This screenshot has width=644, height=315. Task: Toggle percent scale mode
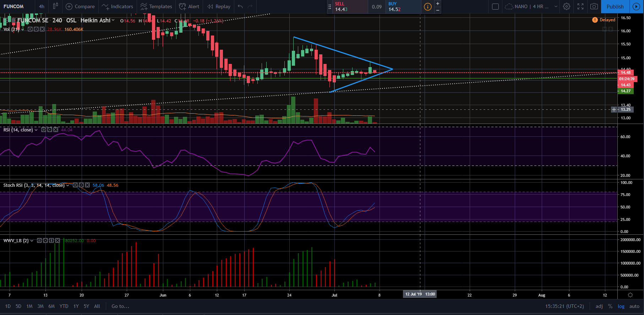pyautogui.click(x=610, y=306)
